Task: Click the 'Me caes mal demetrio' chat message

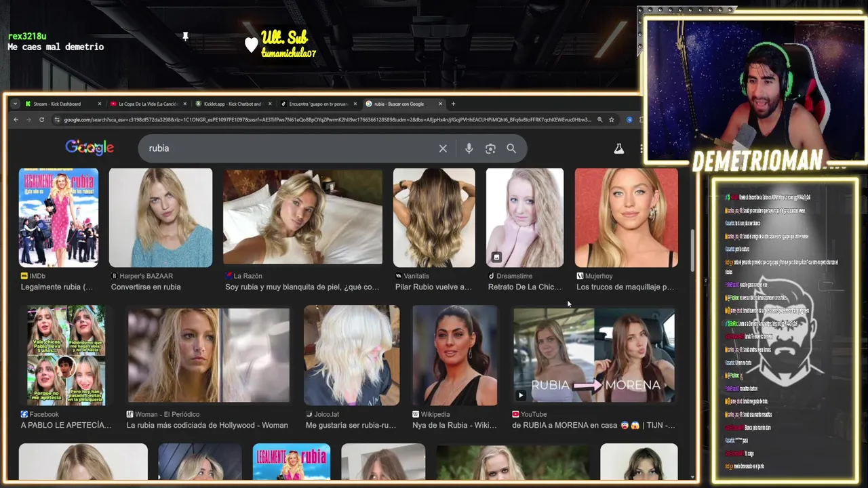Action: pyautogui.click(x=56, y=47)
